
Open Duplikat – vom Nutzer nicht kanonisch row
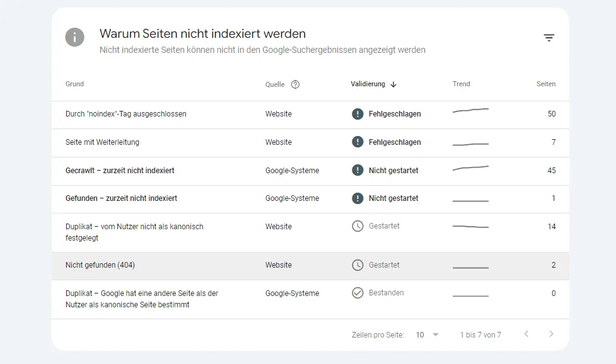[310, 232]
